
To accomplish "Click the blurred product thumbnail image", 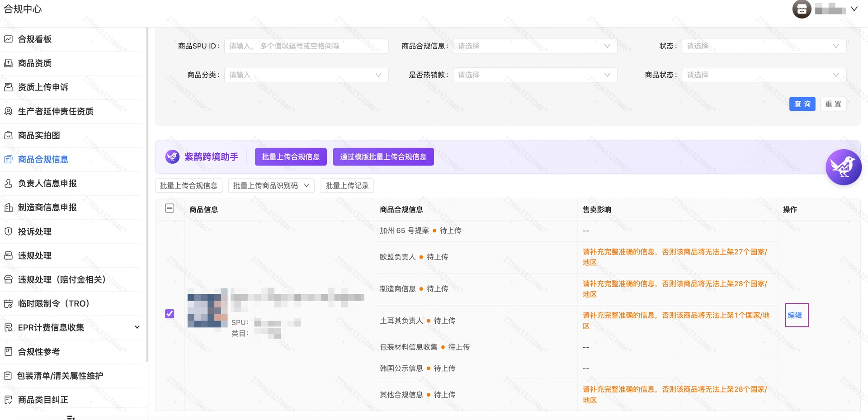I will [208, 308].
